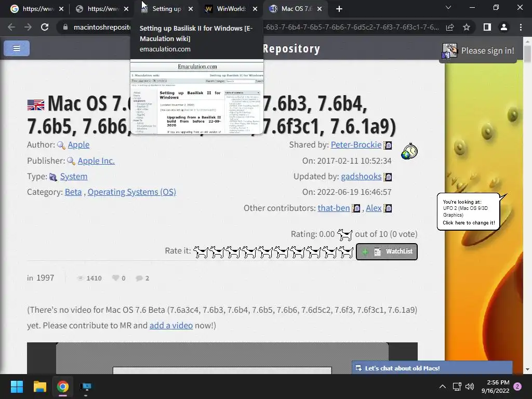Close the Setting up tab

191,9
